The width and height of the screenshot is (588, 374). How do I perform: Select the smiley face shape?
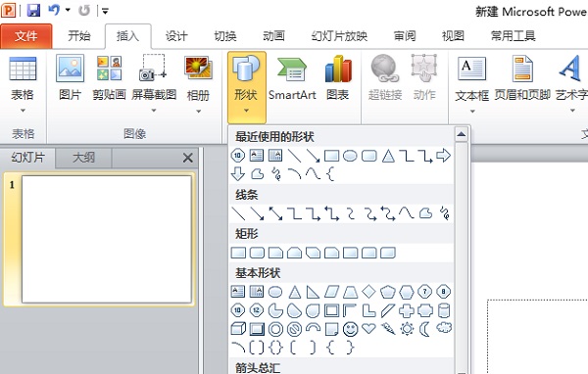[350, 329]
